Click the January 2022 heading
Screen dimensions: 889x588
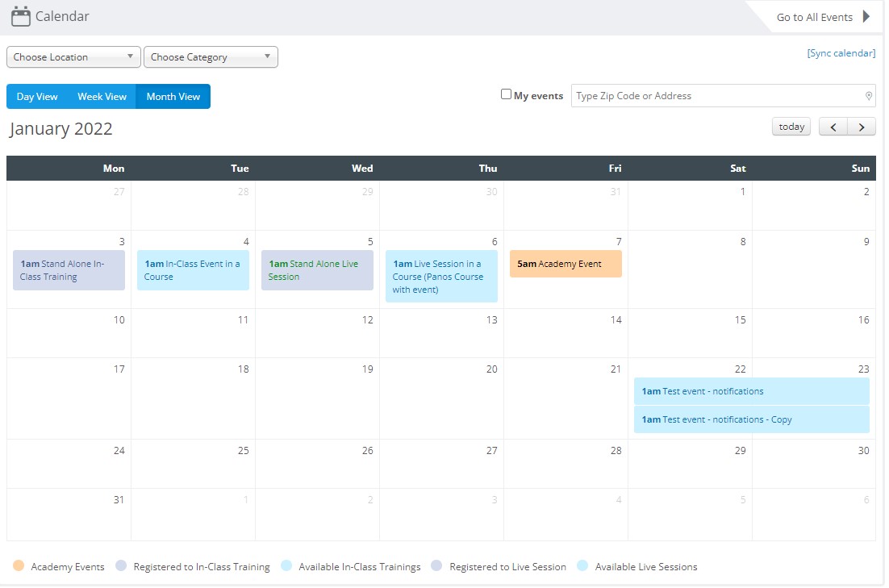click(61, 129)
